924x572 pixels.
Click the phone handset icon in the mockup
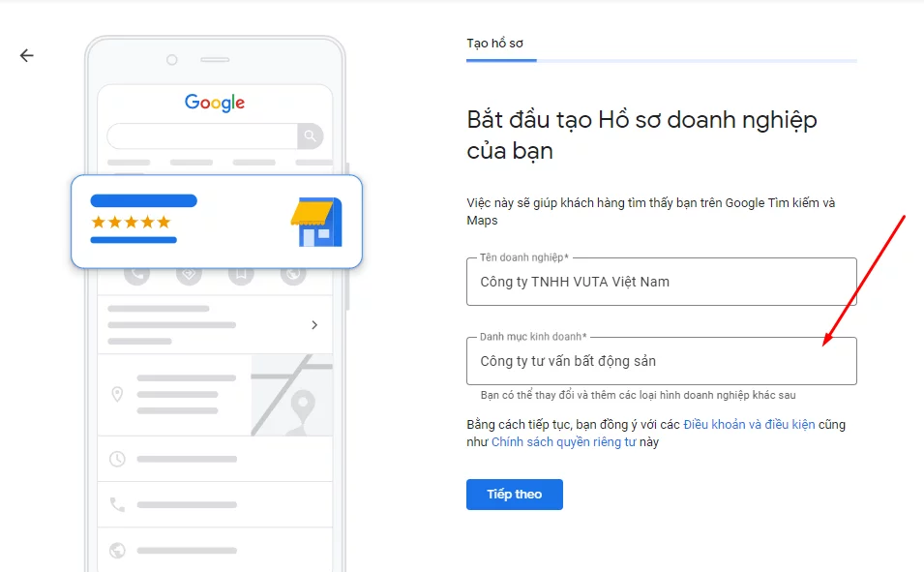click(117, 504)
